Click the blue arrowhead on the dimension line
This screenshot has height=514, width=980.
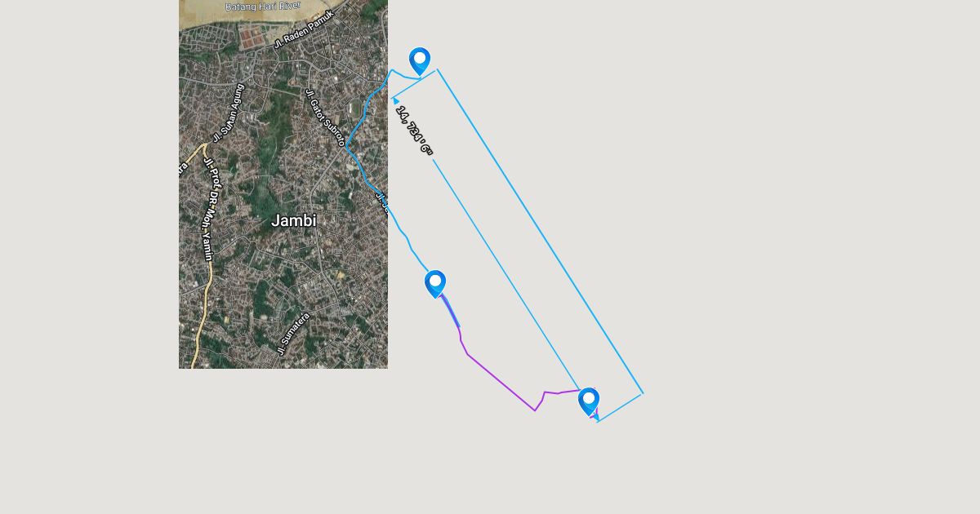tap(396, 101)
